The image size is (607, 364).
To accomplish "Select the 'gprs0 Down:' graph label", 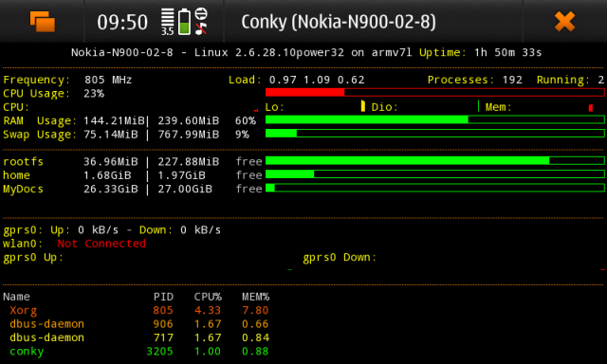I will click(x=340, y=258).
